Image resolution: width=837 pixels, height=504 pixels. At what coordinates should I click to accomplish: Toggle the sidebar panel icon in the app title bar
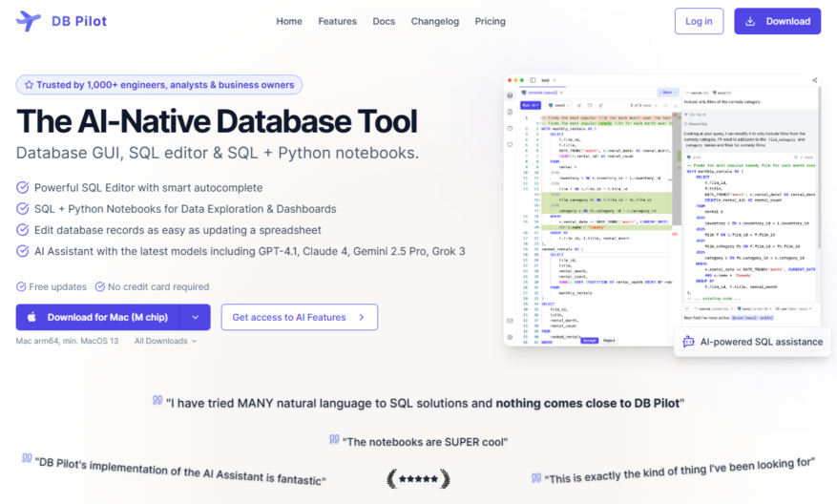533,80
